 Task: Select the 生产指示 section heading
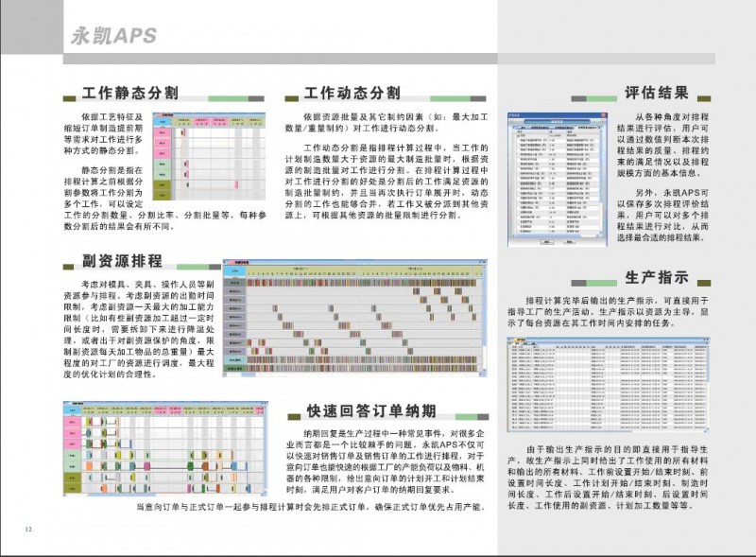point(657,277)
